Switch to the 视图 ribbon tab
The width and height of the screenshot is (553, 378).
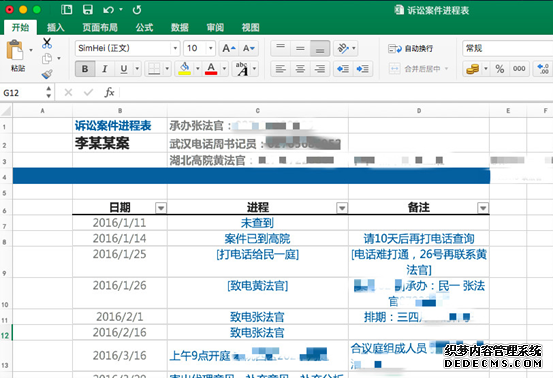pos(250,28)
